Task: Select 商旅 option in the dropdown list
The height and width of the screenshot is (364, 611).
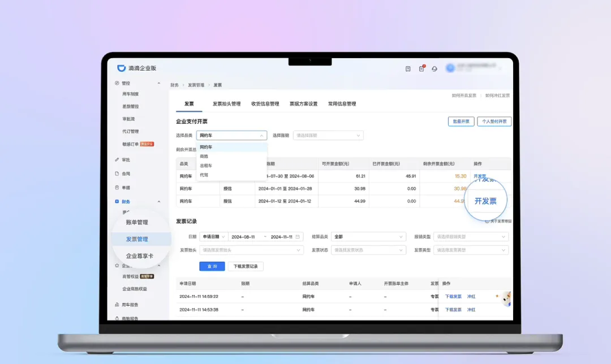Action: coord(231,157)
